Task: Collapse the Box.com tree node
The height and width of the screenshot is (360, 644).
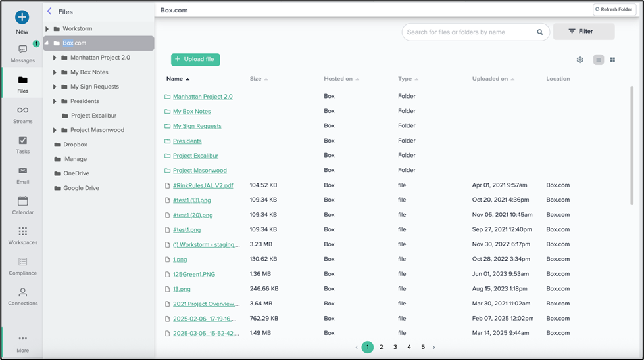Action: (x=47, y=43)
